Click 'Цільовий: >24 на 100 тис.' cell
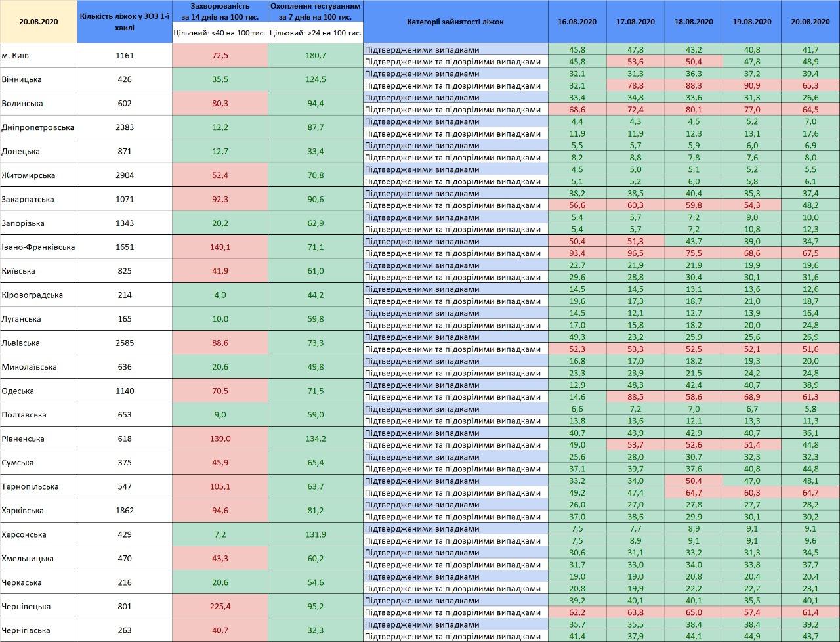The height and width of the screenshot is (642, 840). click(316, 33)
